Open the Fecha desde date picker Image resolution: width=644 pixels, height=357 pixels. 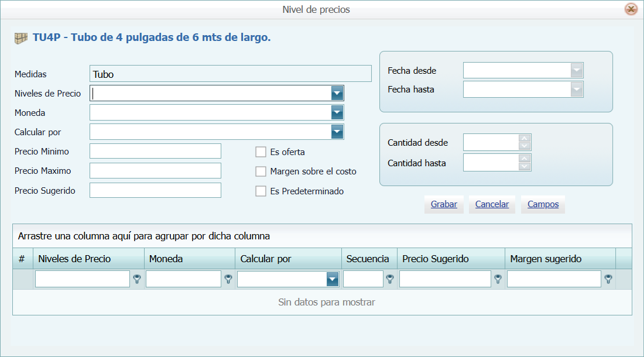coord(577,70)
